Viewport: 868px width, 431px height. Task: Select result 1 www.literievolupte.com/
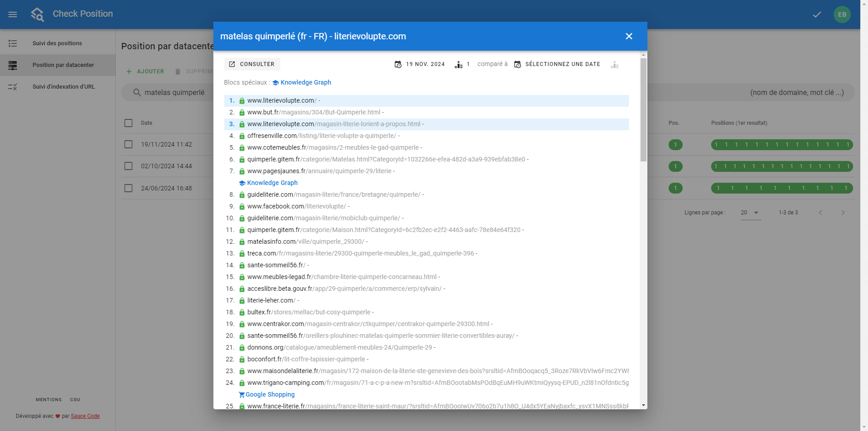click(x=426, y=101)
